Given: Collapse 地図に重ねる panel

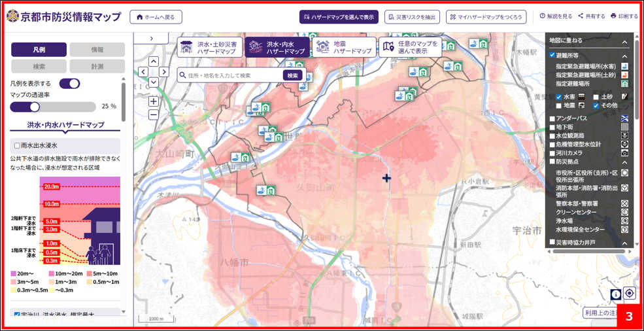Looking at the screenshot, I should 624,41.
